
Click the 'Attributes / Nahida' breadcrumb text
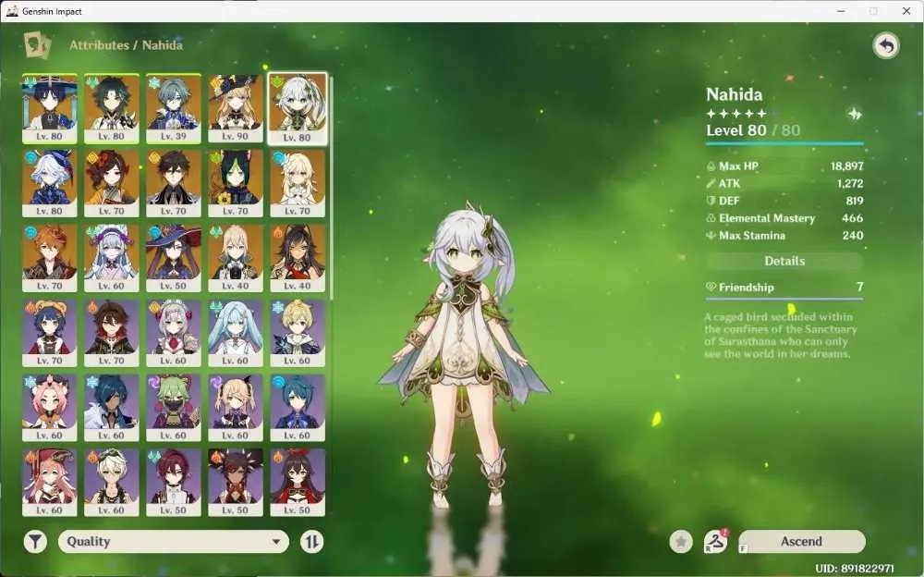pos(126,44)
